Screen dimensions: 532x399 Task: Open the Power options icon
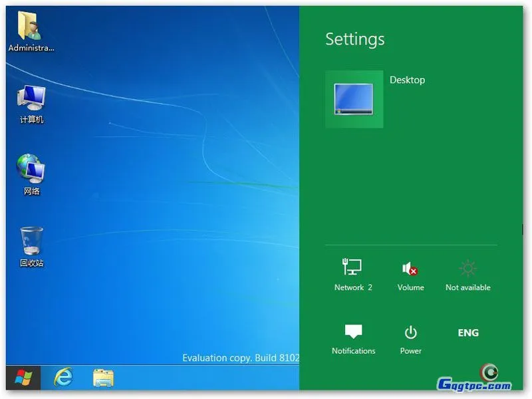(x=410, y=332)
